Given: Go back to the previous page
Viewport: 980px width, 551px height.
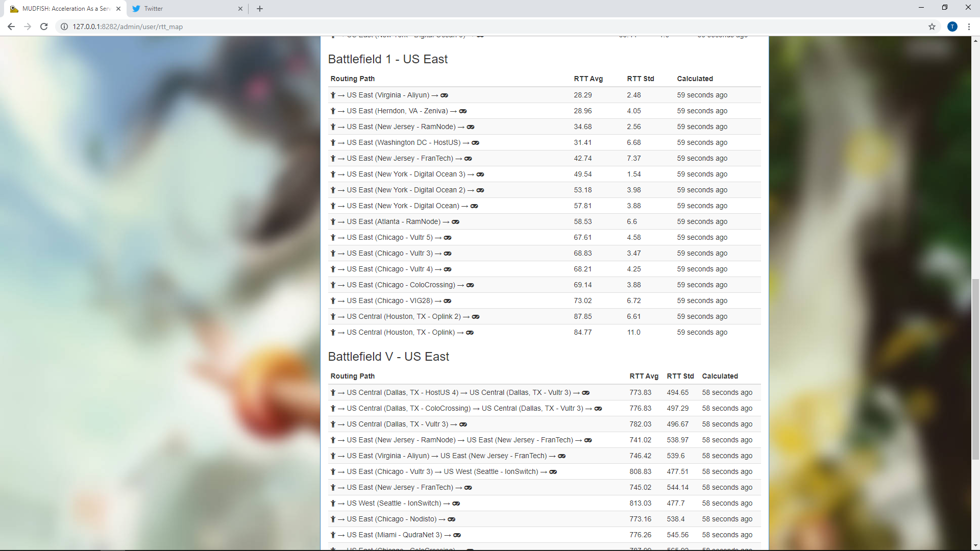Looking at the screenshot, I should [x=11, y=27].
